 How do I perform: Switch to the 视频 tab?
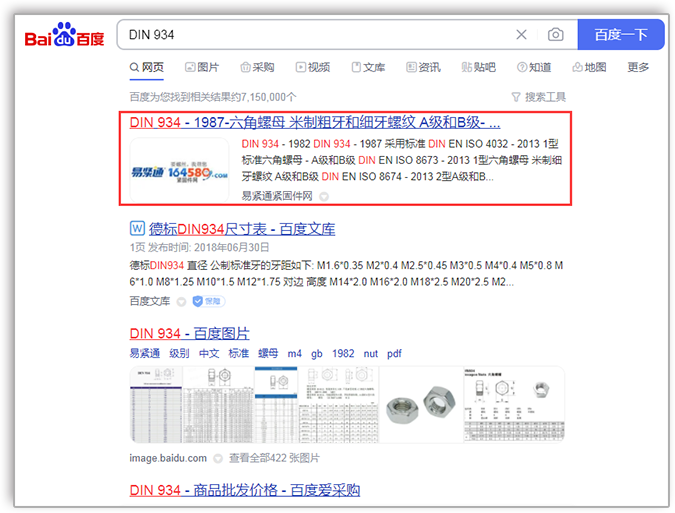coord(311,67)
